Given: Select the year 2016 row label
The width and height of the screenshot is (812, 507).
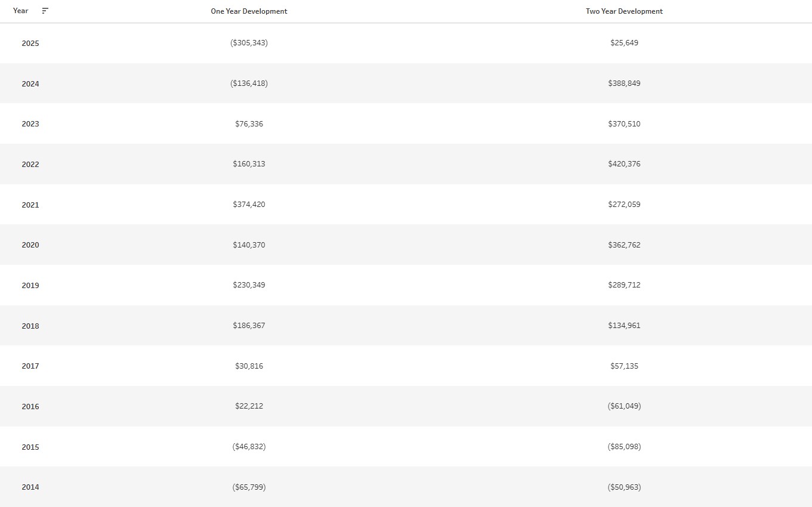Looking at the screenshot, I should click(x=30, y=407).
